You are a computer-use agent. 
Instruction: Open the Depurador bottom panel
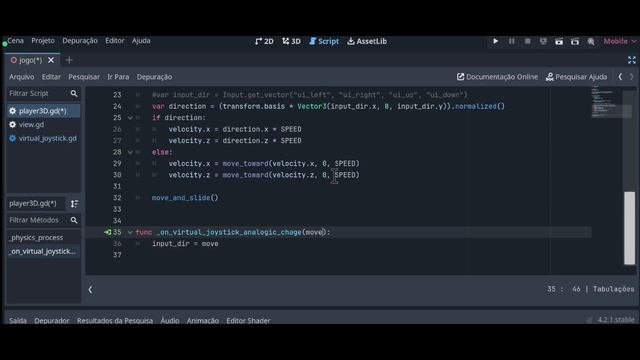pos(52,320)
